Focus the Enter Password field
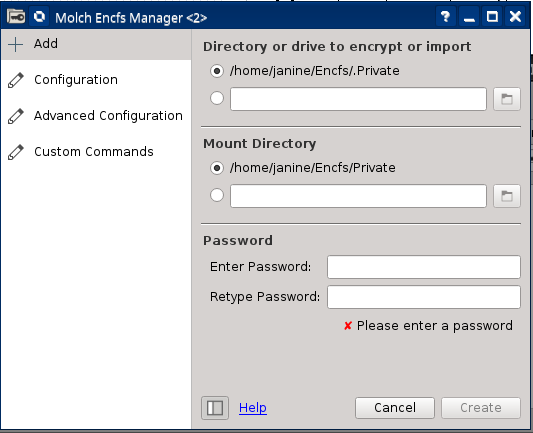 [x=424, y=267]
